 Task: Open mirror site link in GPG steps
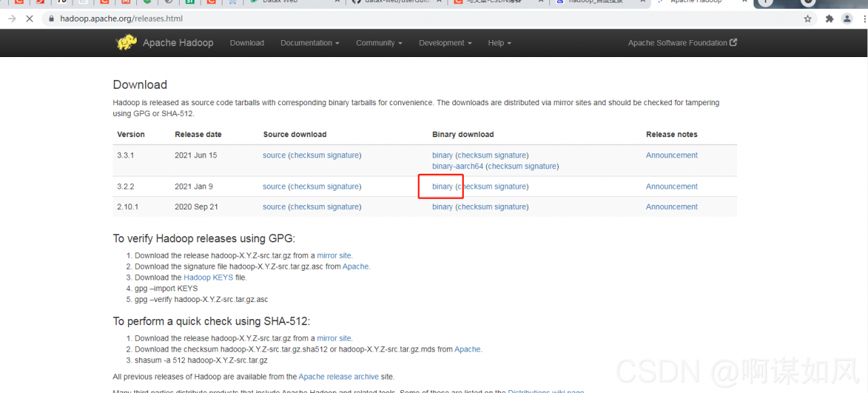point(334,256)
